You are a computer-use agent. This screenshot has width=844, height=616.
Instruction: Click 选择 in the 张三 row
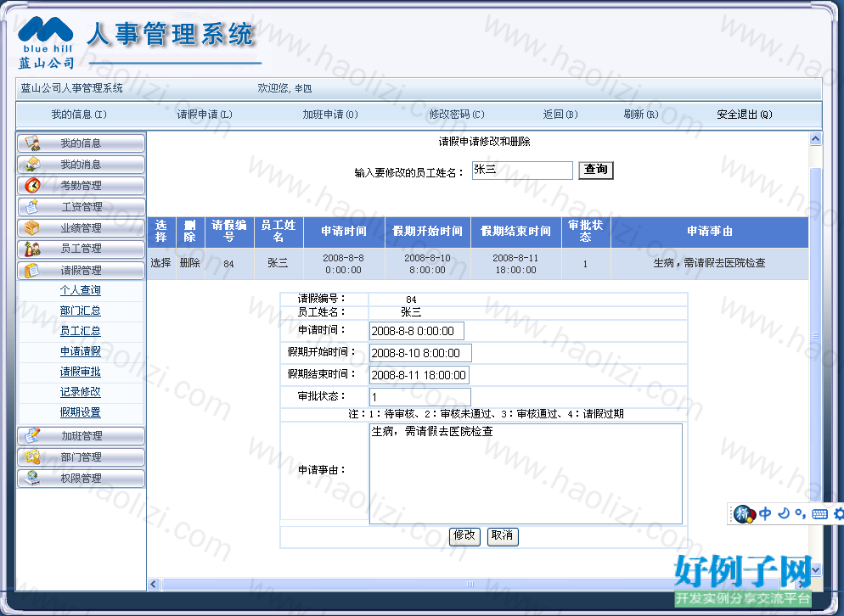(161, 262)
